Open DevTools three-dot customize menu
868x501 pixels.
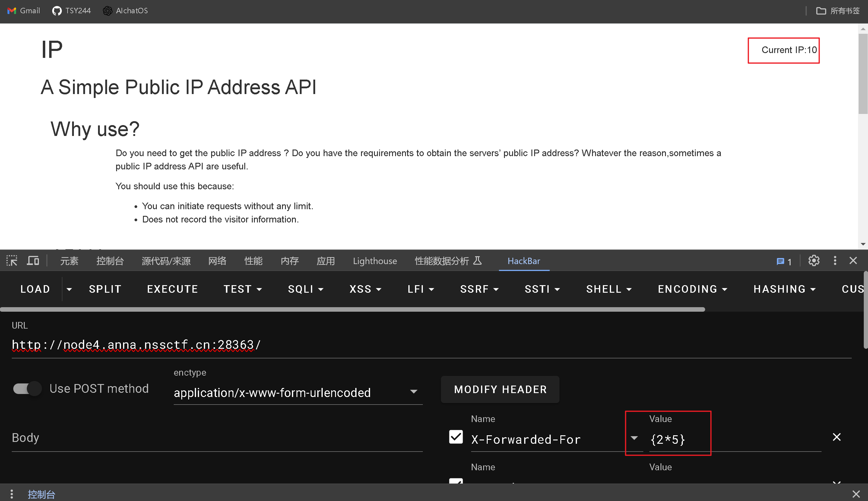click(x=835, y=260)
